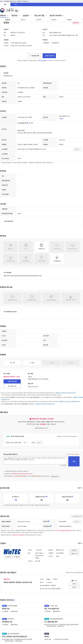Select the 근무조건 section tab
Screen dimensions: 83x644
tap(23, 20)
